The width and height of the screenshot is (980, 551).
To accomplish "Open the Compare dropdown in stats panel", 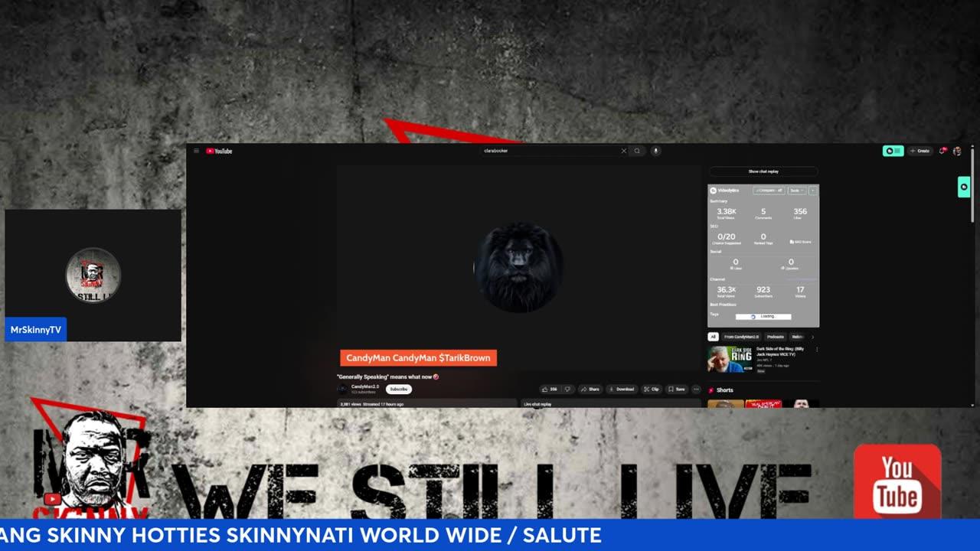I will pos(769,190).
